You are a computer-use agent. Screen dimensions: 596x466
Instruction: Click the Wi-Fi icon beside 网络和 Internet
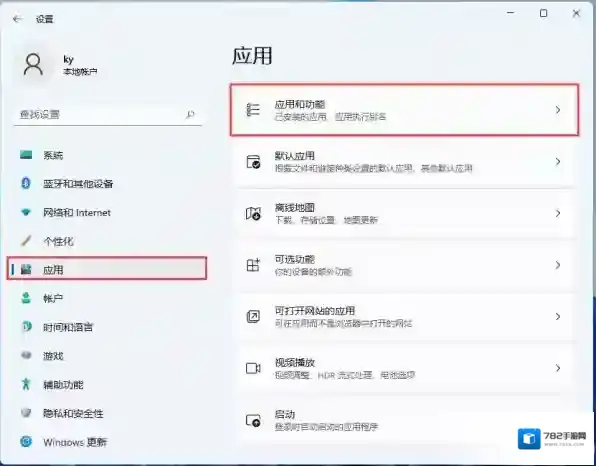pyautogui.click(x=26, y=212)
